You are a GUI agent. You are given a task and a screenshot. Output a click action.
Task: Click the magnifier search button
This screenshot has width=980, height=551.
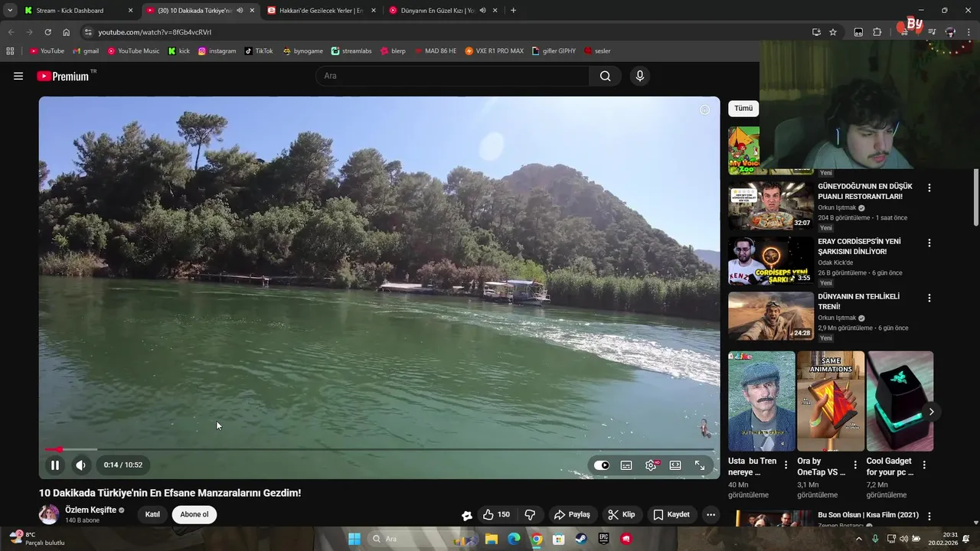pos(606,76)
